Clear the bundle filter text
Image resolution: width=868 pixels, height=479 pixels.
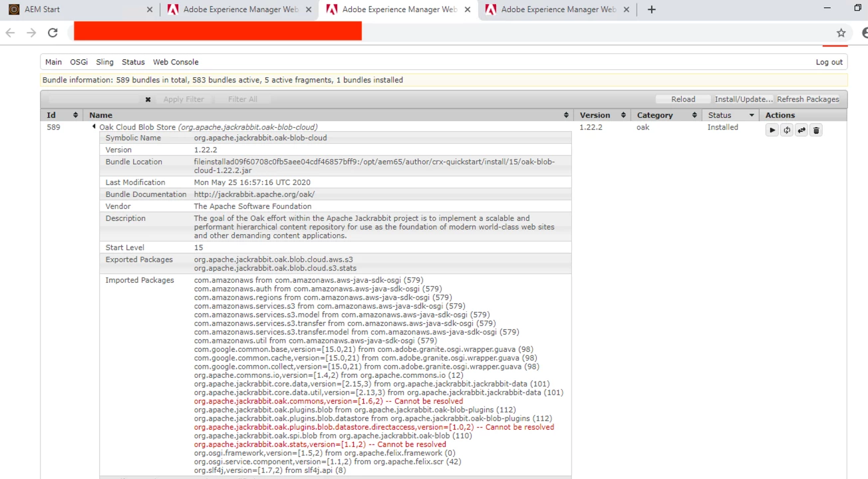click(148, 99)
